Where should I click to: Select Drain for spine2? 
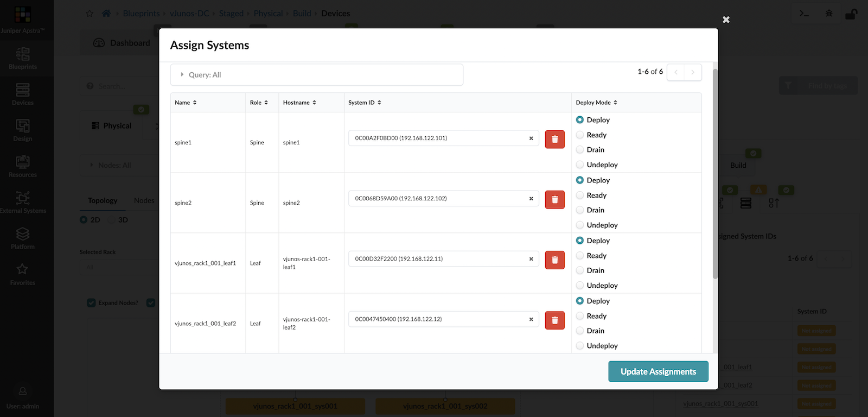click(x=580, y=210)
